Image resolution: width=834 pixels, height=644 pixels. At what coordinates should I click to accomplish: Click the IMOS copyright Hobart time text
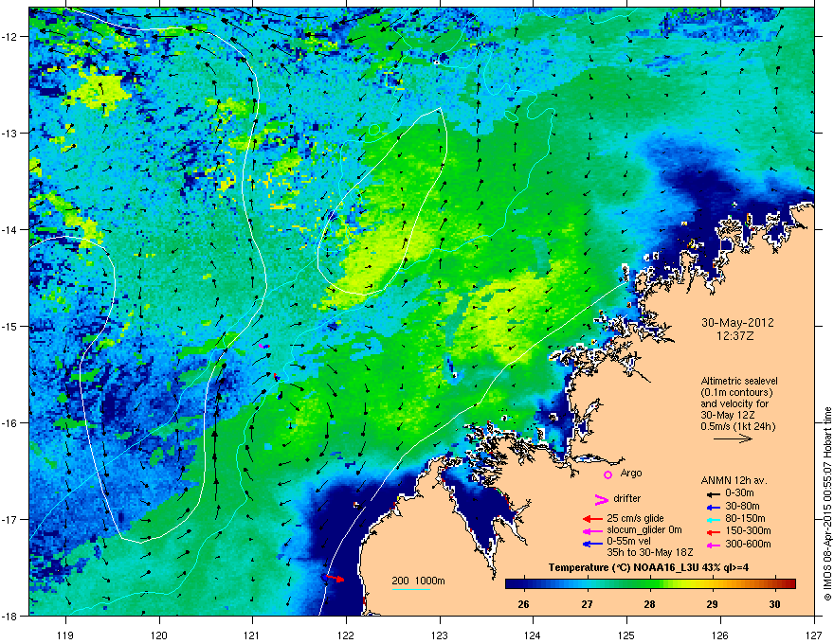pyautogui.click(x=827, y=504)
